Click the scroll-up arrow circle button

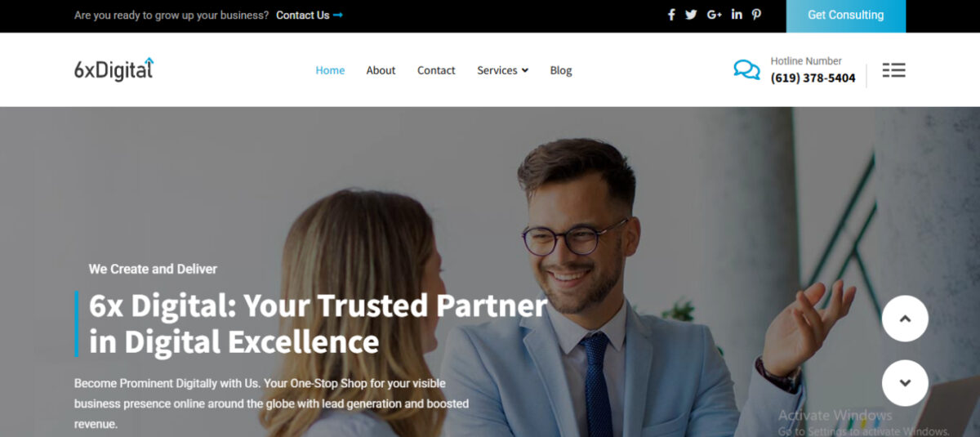pyautogui.click(x=905, y=319)
